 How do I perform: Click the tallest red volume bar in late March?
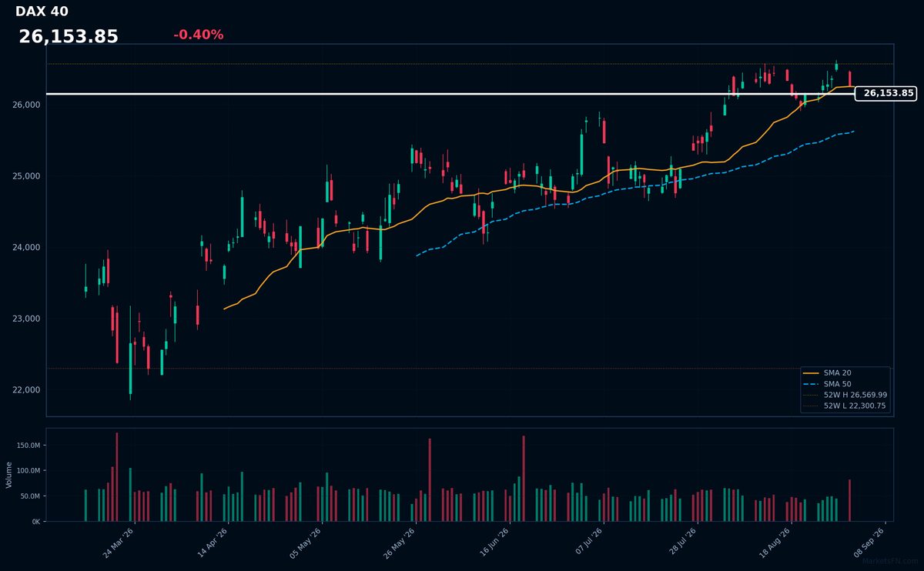tap(117, 477)
